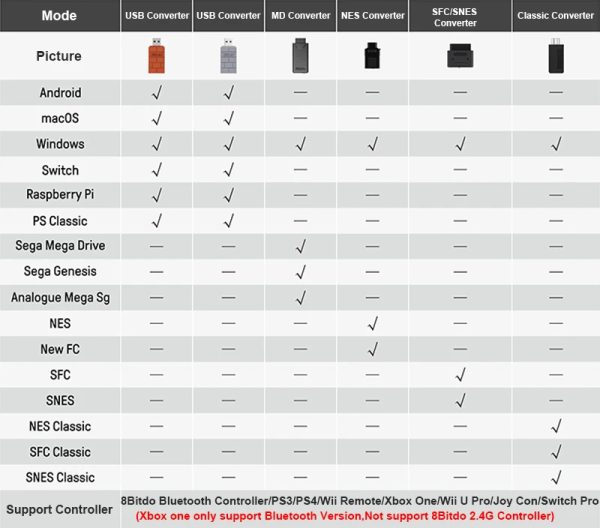Select the Classic Converter column header

point(556,16)
